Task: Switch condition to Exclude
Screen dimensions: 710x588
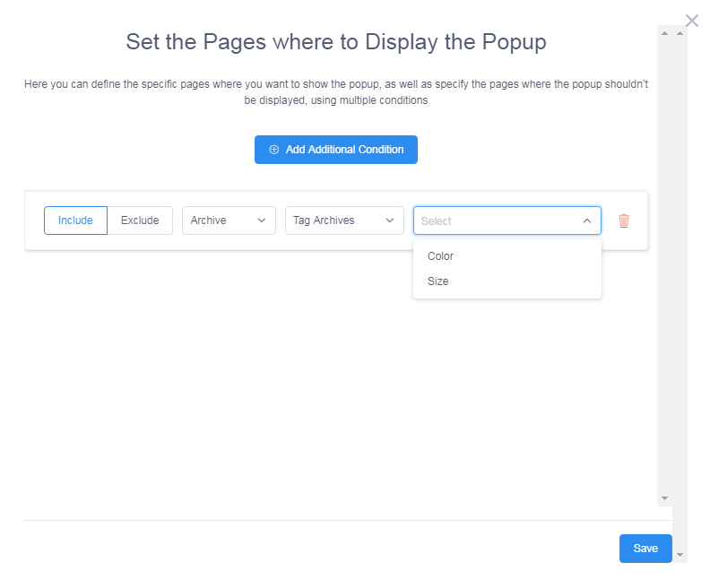Action: pyautogui.click(x=140, y=220)
